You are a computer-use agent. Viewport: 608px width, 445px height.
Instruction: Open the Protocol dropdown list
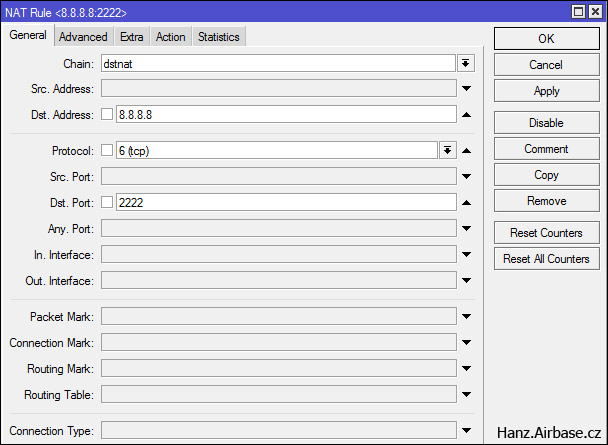coord(447,150)
